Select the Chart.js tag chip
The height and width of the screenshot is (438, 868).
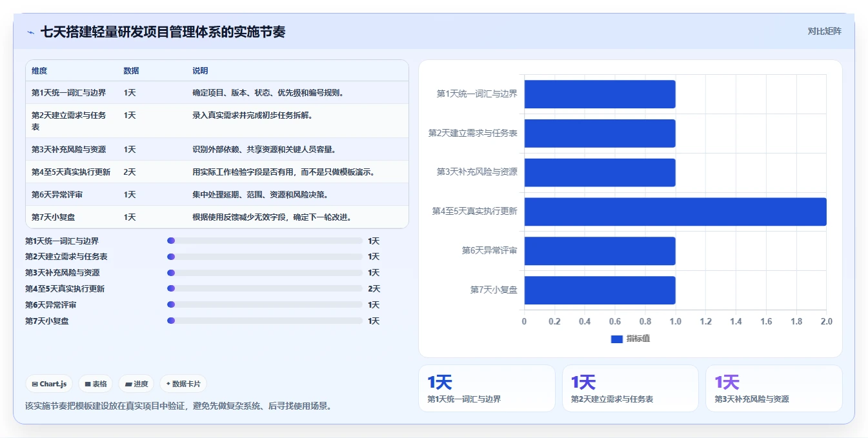(50, 384)
